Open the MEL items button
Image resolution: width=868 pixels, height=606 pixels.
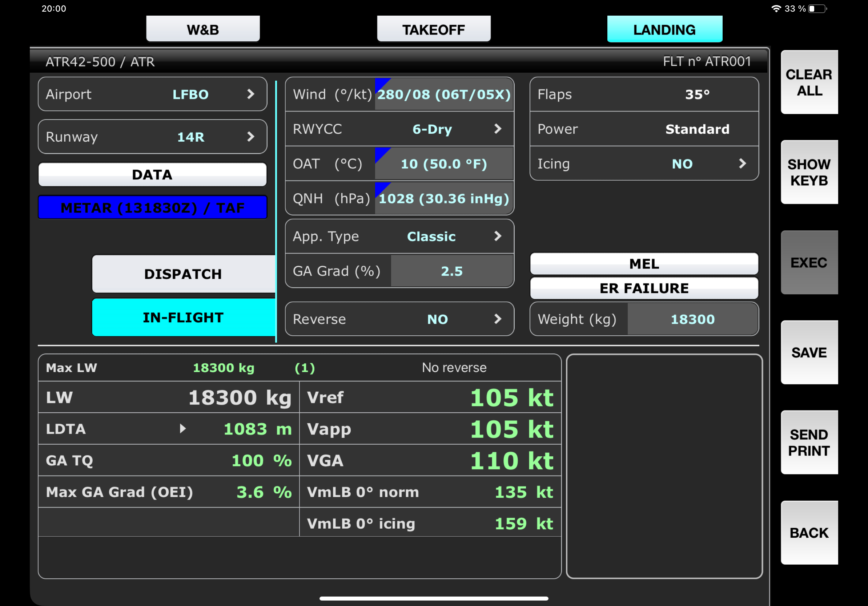(x=644, y=264)
